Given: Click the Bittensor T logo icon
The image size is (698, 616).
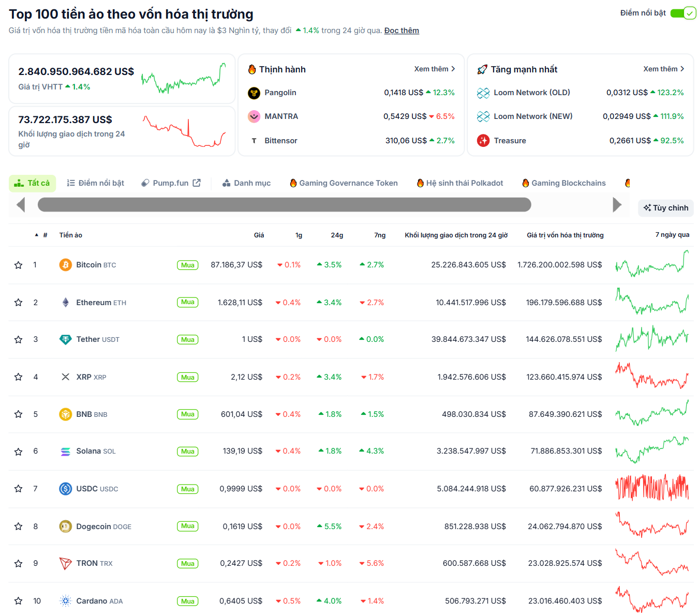Looking at the screenshot, I should click(x=254, y=141).
